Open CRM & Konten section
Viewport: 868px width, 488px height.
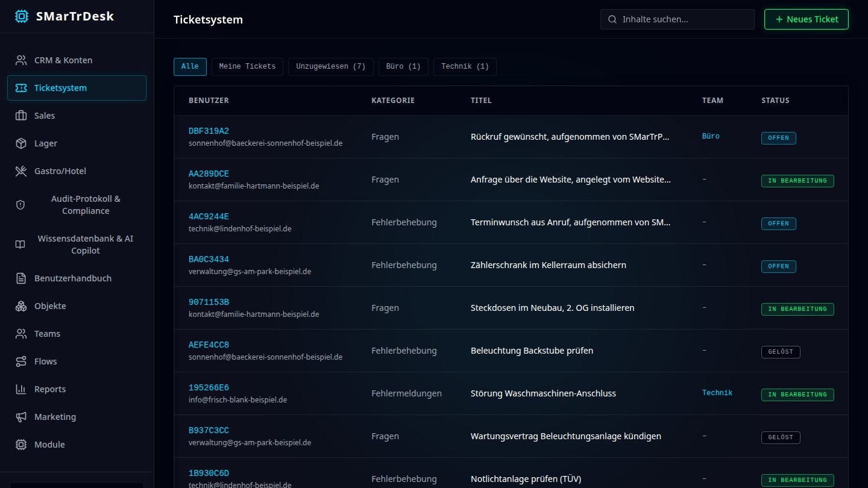click(x=77, y=60)
